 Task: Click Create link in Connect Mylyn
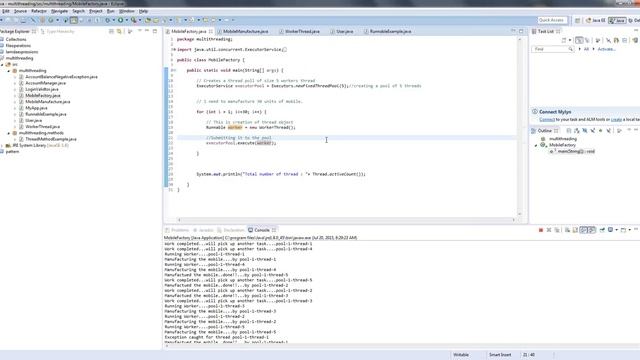[x=616, y=120]
